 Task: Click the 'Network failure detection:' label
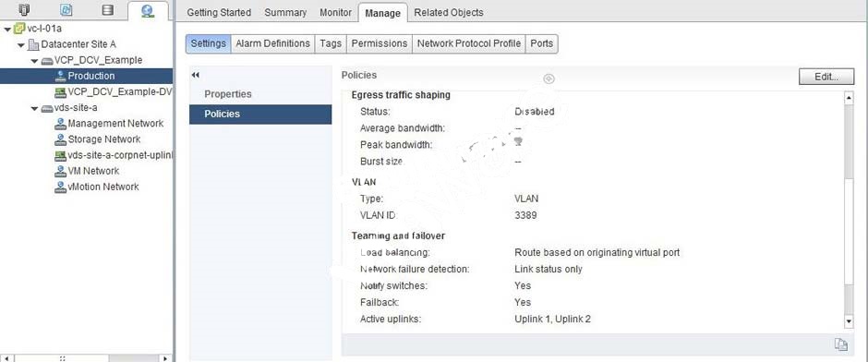[x=415, y=269]
